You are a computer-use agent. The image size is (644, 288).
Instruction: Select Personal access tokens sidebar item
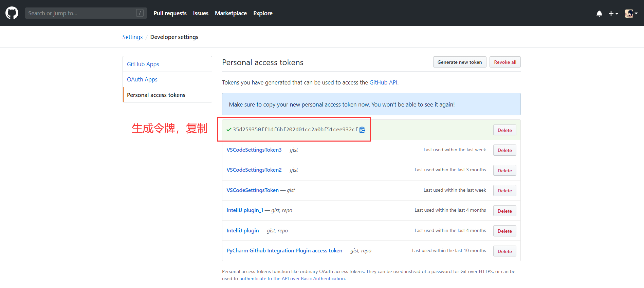click(x=167, y=95)
